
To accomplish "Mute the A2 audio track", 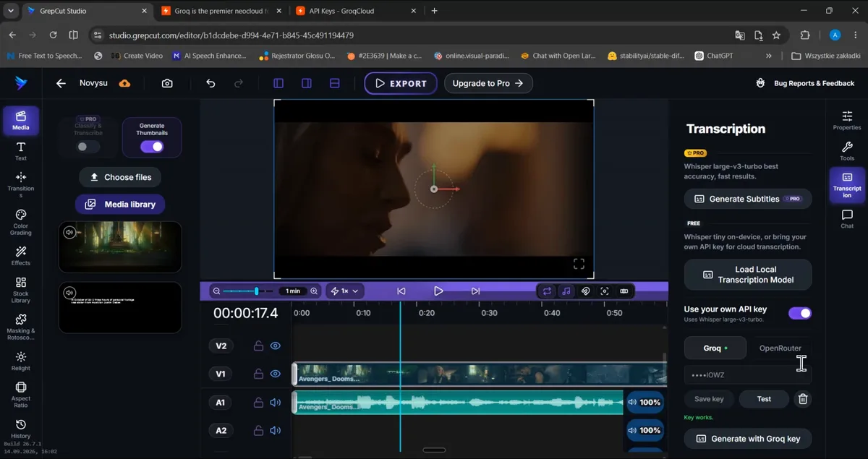I will click(276, 431).
